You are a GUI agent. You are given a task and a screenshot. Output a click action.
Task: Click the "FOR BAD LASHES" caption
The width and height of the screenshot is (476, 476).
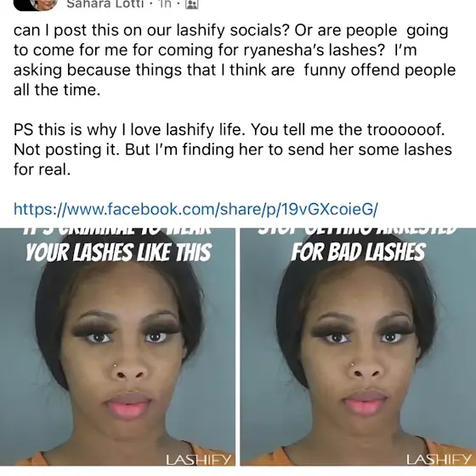358,252
